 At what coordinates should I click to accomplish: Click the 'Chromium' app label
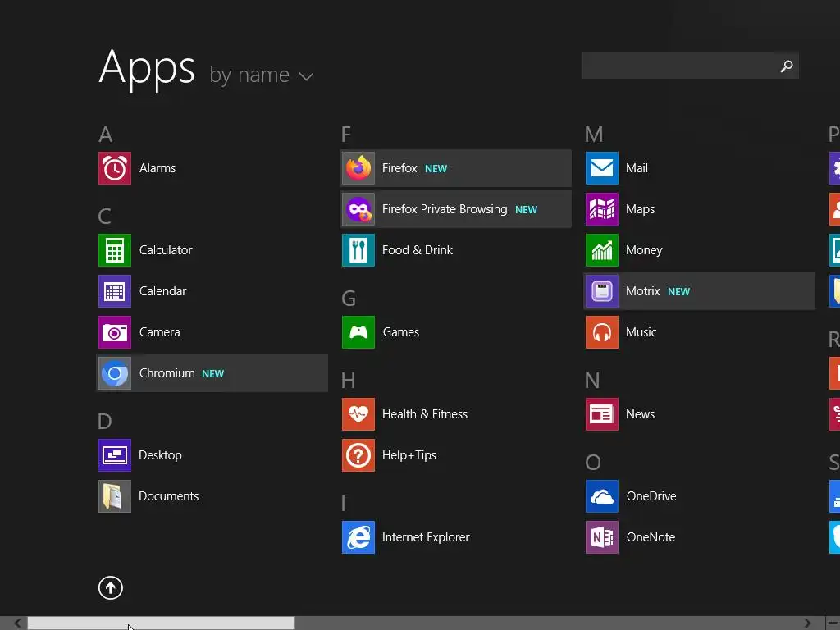(x=167, y=373)
